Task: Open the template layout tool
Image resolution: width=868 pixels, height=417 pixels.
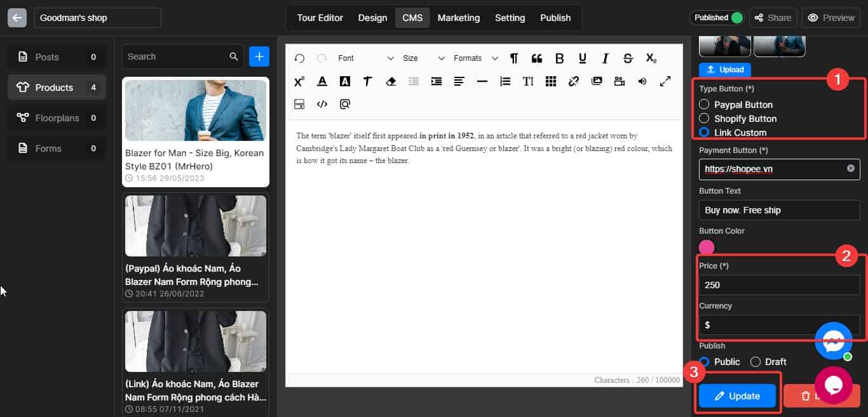Action: click(x=300, y=104)
